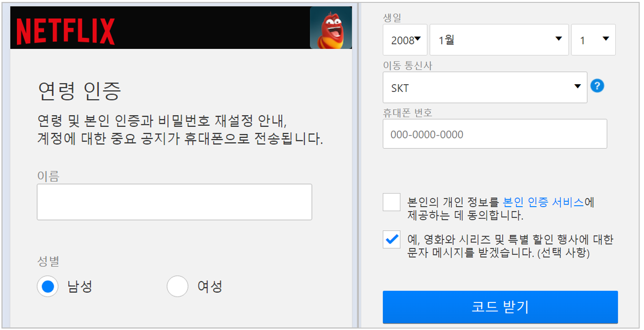644x330 pixels.
Task: Select the 남성 radio button
Action: 47,286
